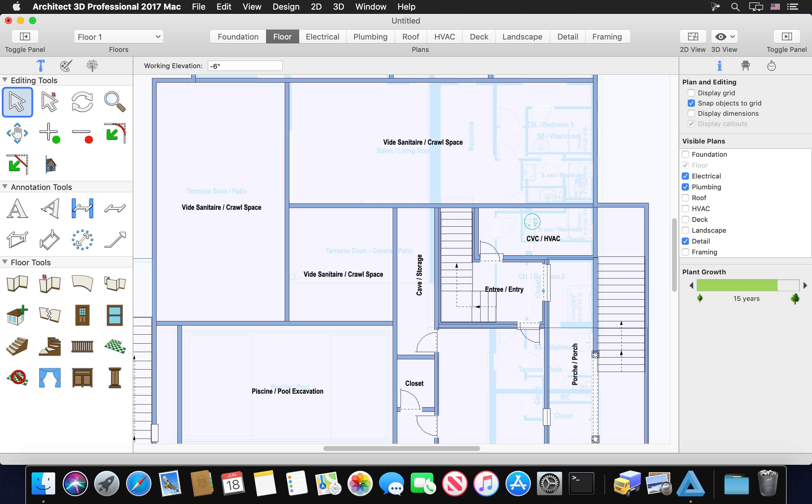The height and width of the screenshot is (504, 812).
Task: Pick the dimension annotation tool
Action: [x=82, y=208]
